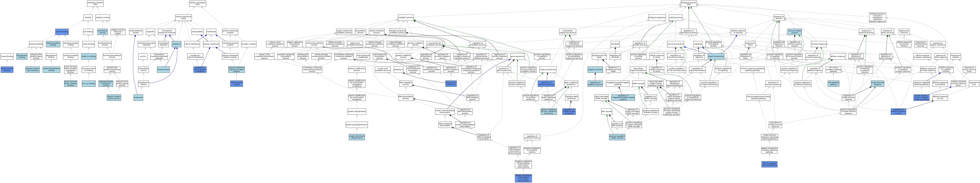Click the 'cellular anatomical entity' node
980x183 pixels.
[183, 17]
